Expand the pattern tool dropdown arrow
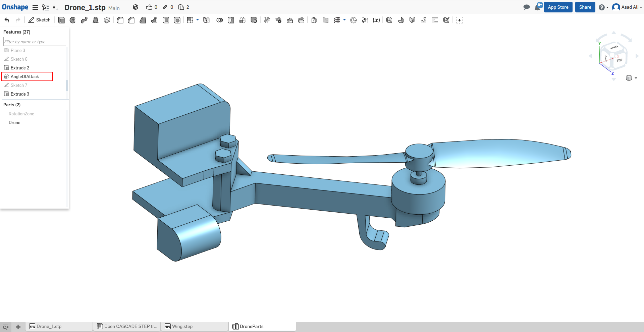 tap(198, 20)
